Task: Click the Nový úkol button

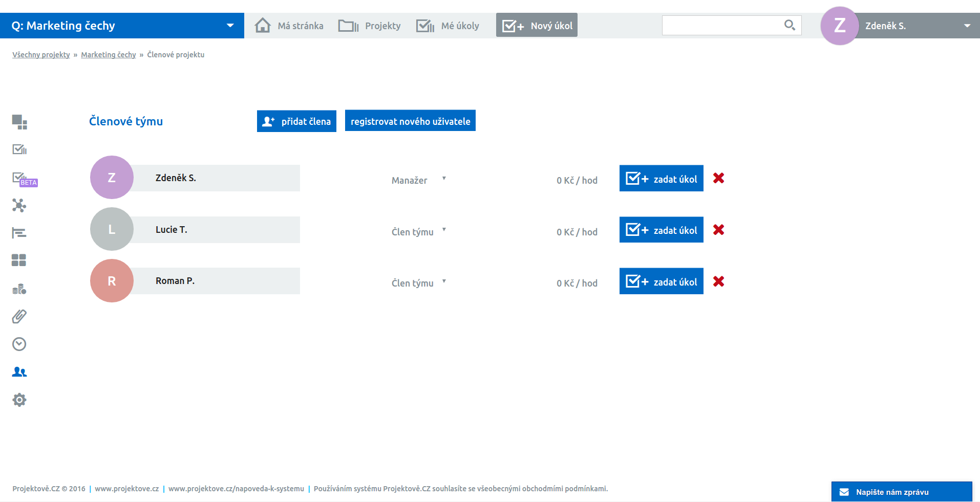Action: coord(537,25)
